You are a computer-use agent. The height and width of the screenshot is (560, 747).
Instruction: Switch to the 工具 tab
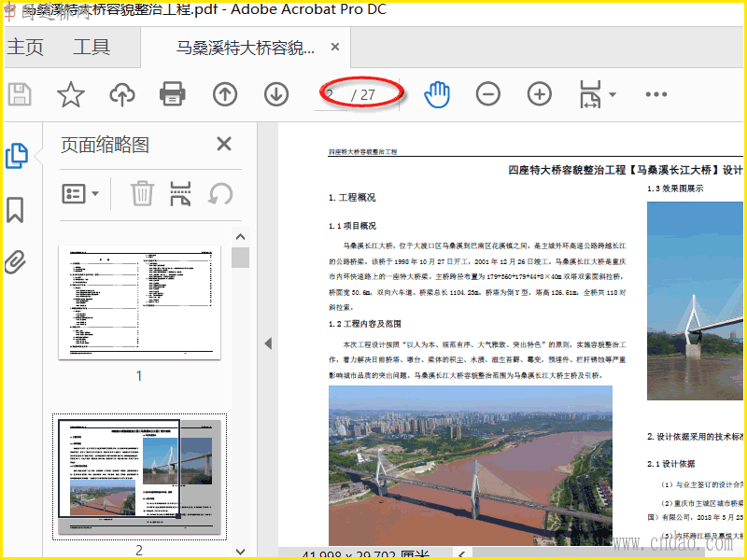click(92, 48)
